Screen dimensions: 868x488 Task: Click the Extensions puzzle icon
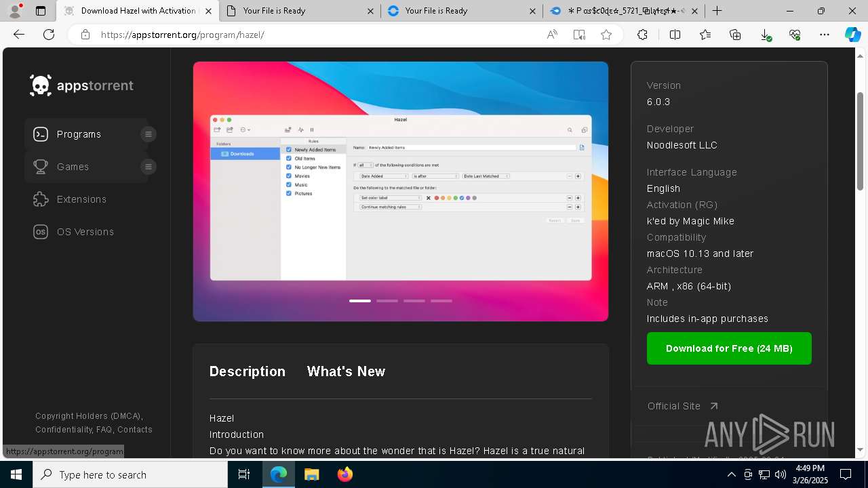pos(41,199)
